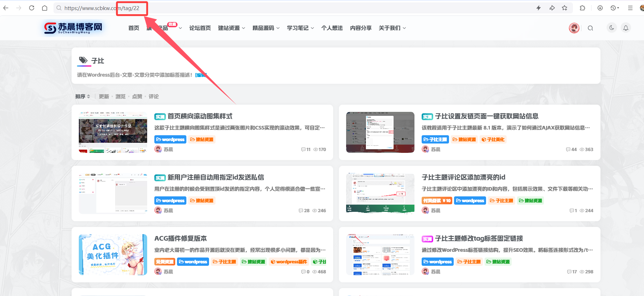
Task: Click 子比美化 tag on 子比设置友链页面 post
Action: click(493, 139)
